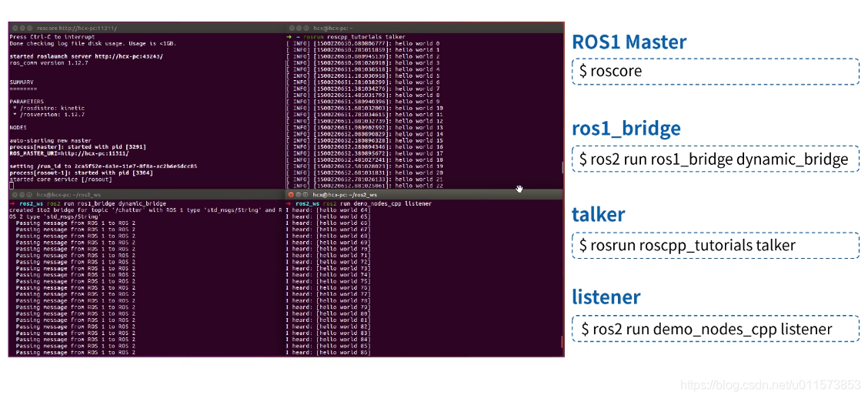Click the 'ros2 run demo_nodes_cpp listener' prompt line
868x399 pixels.
(x=359, y=204)
